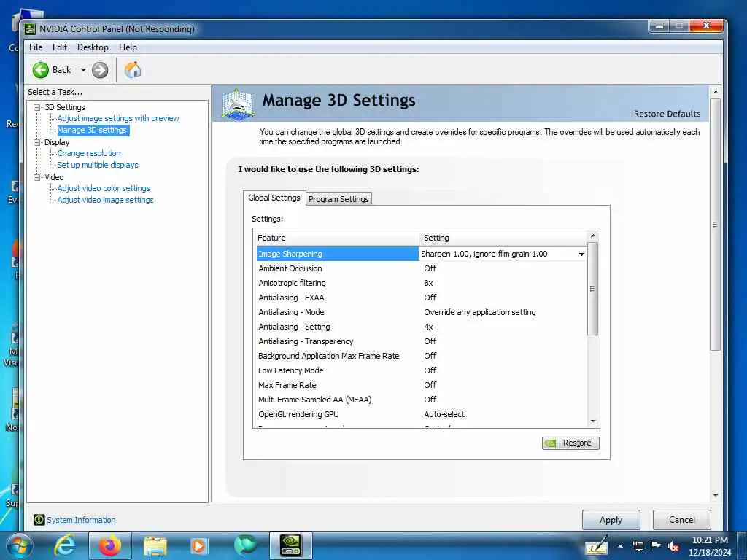Screen dimensions: 747x560
Task: Click the Setting column header
Action: click(503, 238)
